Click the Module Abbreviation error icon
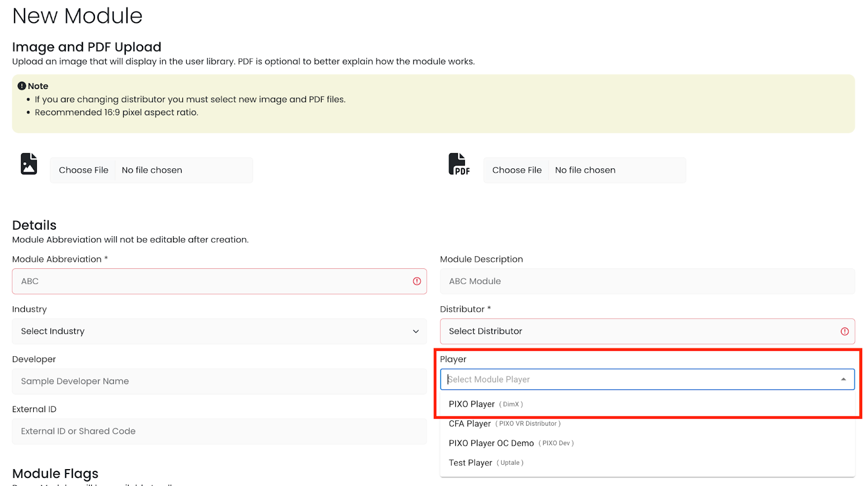 point(417,281)
